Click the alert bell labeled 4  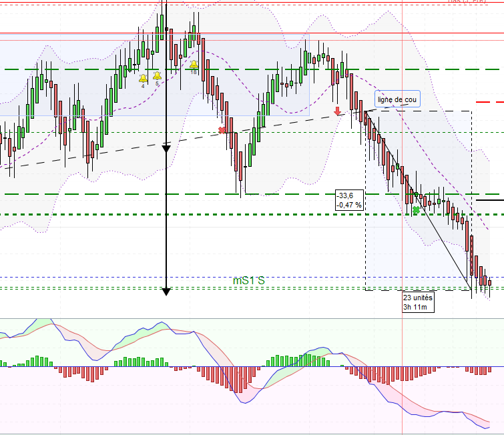[143, 78]
